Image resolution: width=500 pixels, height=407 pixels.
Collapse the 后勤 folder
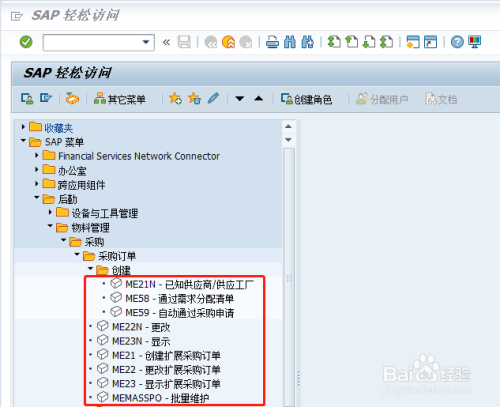pyautogui.click(x=37, y=198)
